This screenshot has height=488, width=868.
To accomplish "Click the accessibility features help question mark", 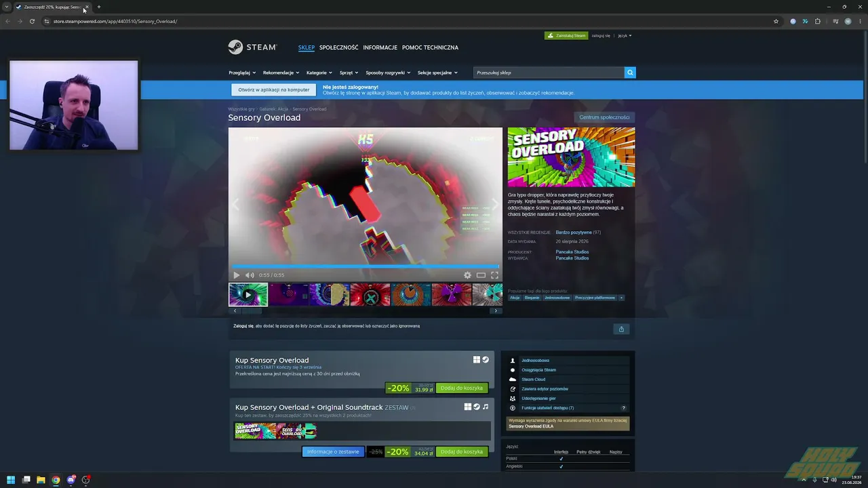I will [624, 408].
